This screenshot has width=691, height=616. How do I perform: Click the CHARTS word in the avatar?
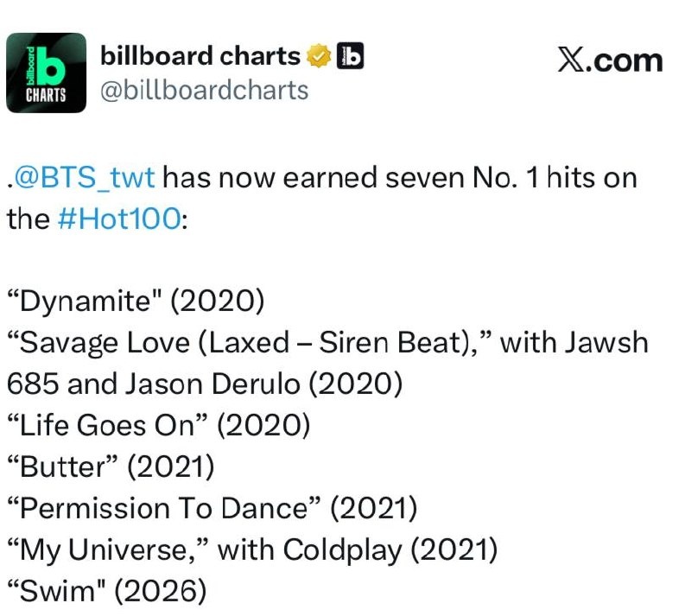(46, 95)
